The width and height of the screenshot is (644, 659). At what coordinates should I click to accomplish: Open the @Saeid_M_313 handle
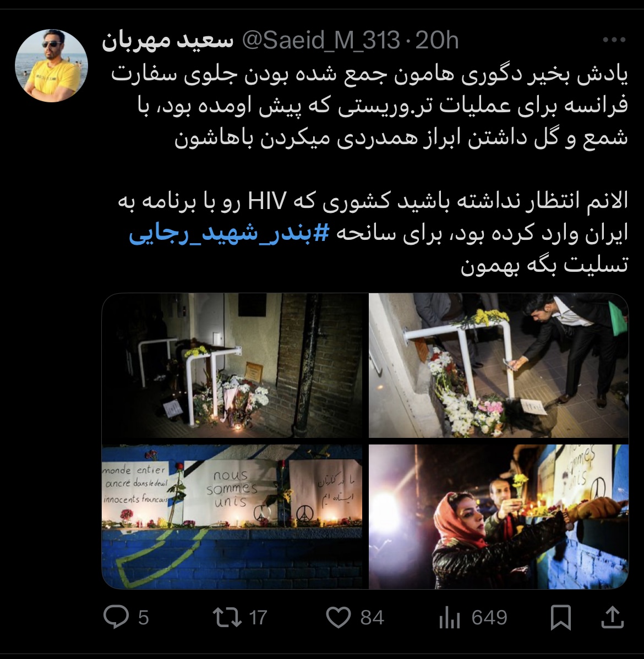(321, 41)
